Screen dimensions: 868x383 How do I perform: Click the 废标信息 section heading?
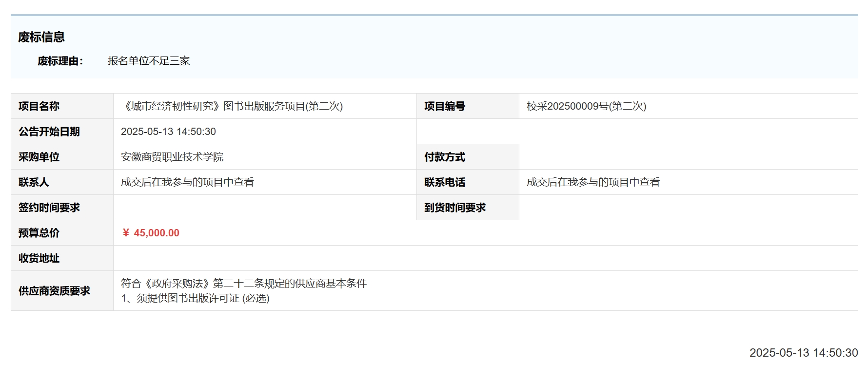(x=41, y=37)
